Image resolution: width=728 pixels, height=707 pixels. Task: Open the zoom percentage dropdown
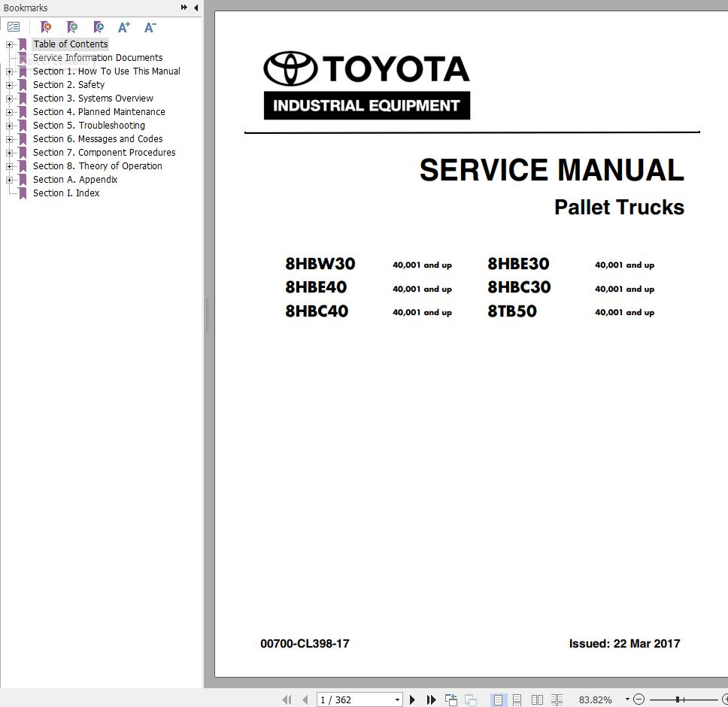point(627,699)
